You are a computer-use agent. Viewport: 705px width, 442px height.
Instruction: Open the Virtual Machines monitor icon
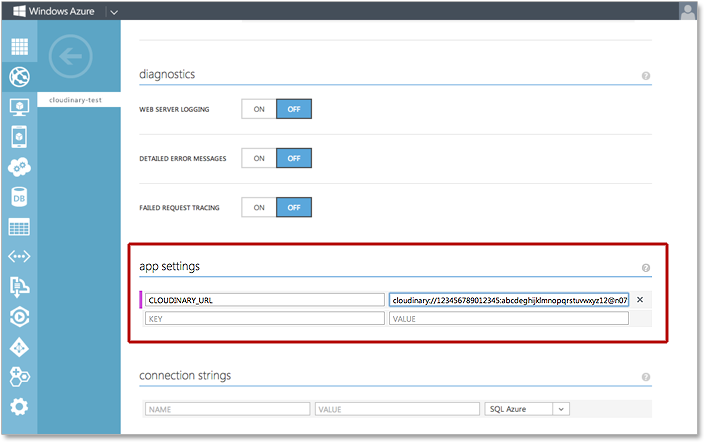(19, 107)
